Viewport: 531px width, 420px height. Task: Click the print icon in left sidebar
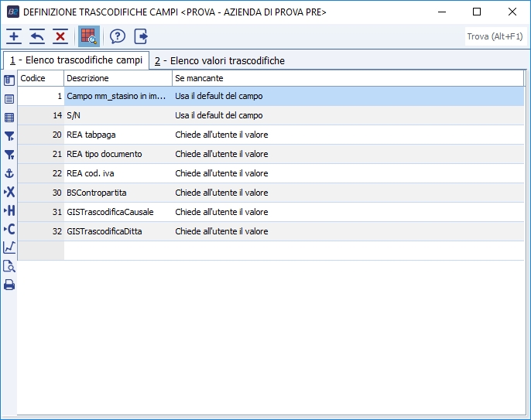point(9,285)
